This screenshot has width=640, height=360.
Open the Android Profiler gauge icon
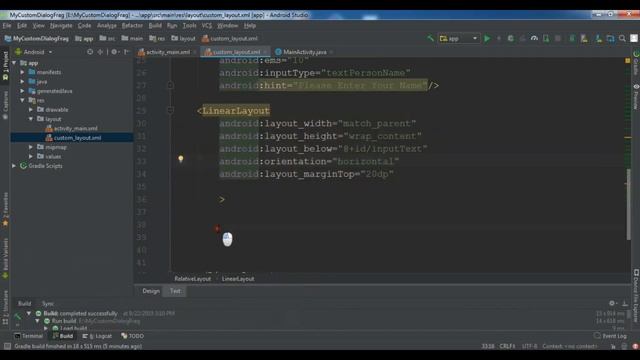tap(534, 38)
